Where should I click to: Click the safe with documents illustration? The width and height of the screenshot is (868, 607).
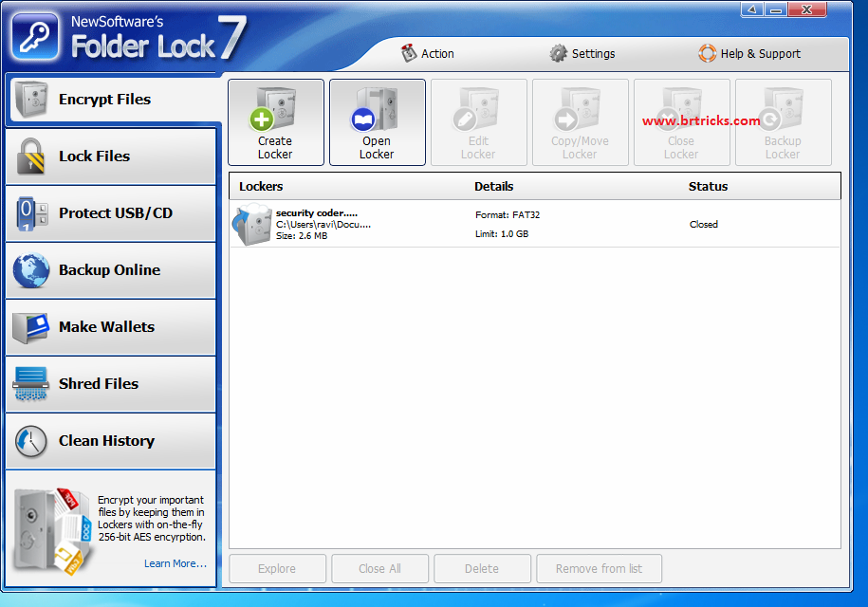(x=52, y=531)
